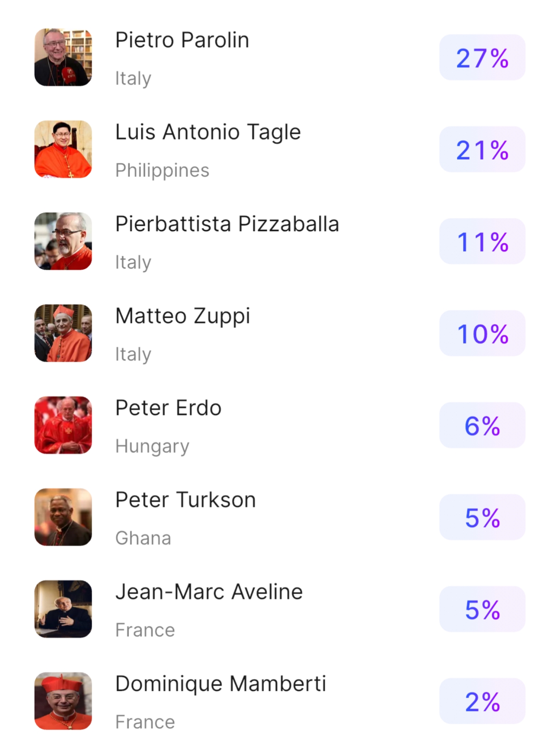Select the 11% percentage badge
This screenshot has height=744, width=560.
[482, 242]
